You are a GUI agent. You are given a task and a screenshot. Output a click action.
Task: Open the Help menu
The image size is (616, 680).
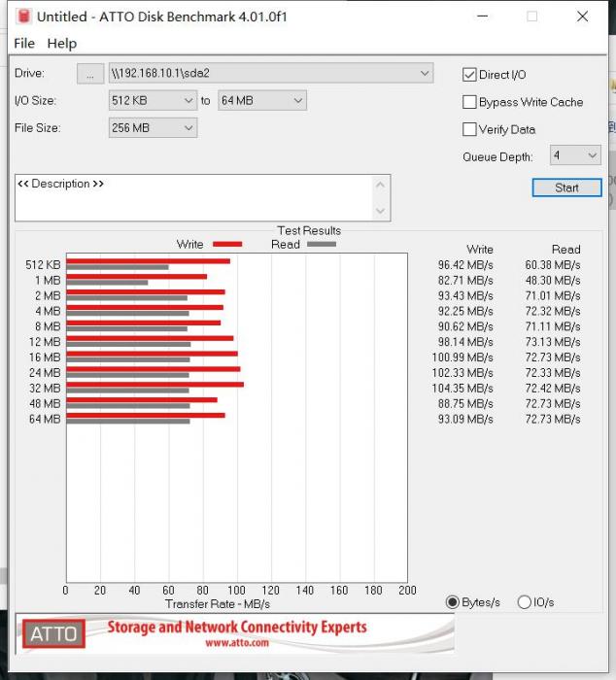(62, 44)
